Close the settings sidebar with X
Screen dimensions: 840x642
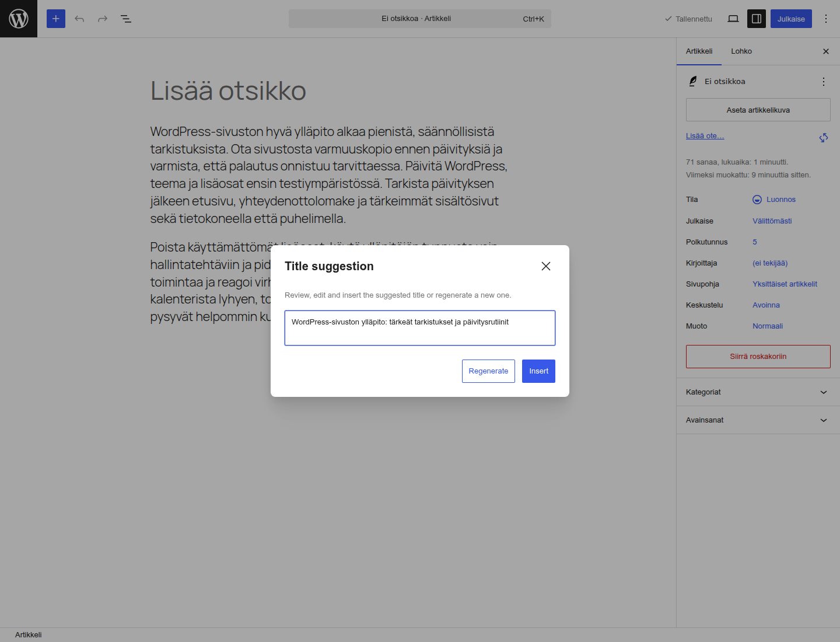[826, 51]
